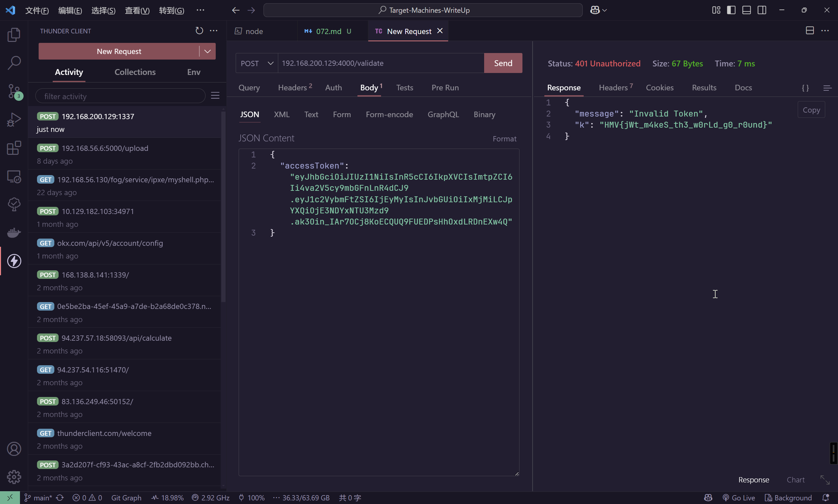Open Copilot status icon in status bar
The width and height of the screenshot is (838, 504).
tap(708, 498)
